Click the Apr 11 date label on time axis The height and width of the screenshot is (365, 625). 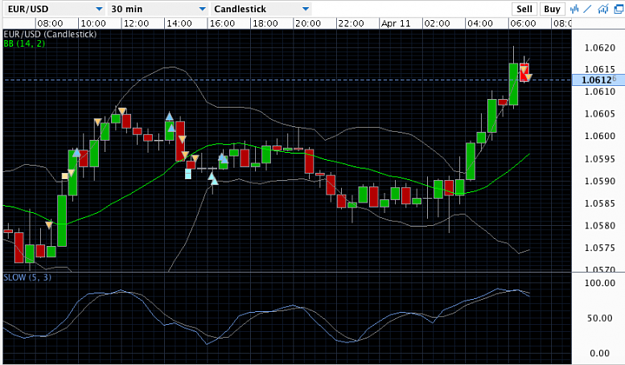[x=395, y=24]
